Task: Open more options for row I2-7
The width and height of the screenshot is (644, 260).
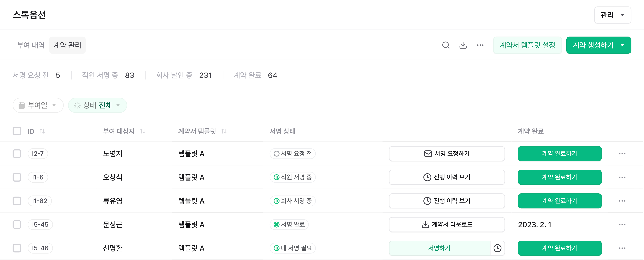Action: [x=622, y=154]
